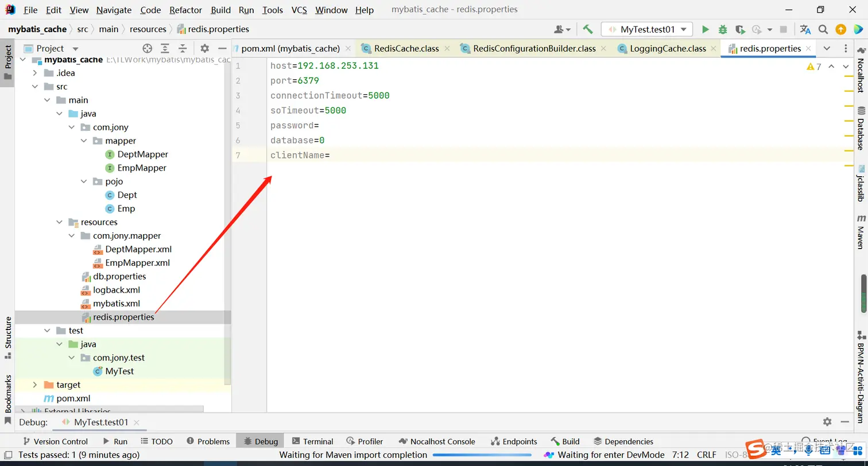Image resolution: width=868 pixels, height=466 pixels.
Task: Toggle the Terminal tool window
Action: 312,441
